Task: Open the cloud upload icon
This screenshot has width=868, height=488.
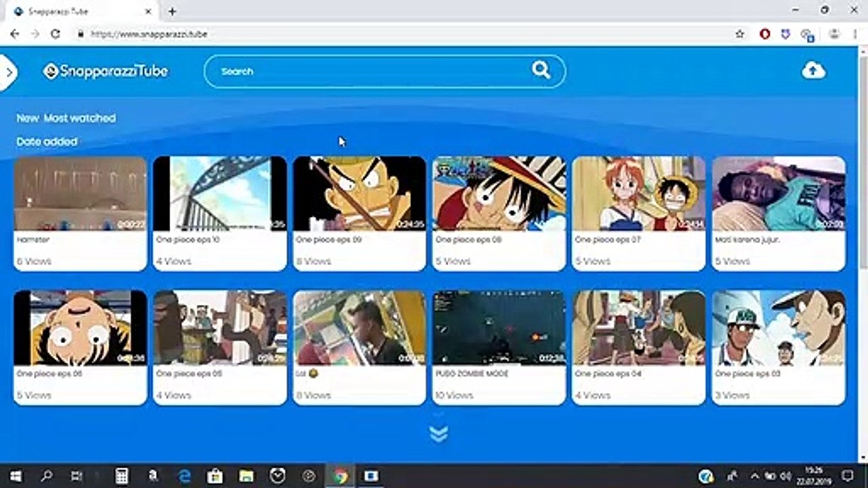Action: [x=814, y=70]
